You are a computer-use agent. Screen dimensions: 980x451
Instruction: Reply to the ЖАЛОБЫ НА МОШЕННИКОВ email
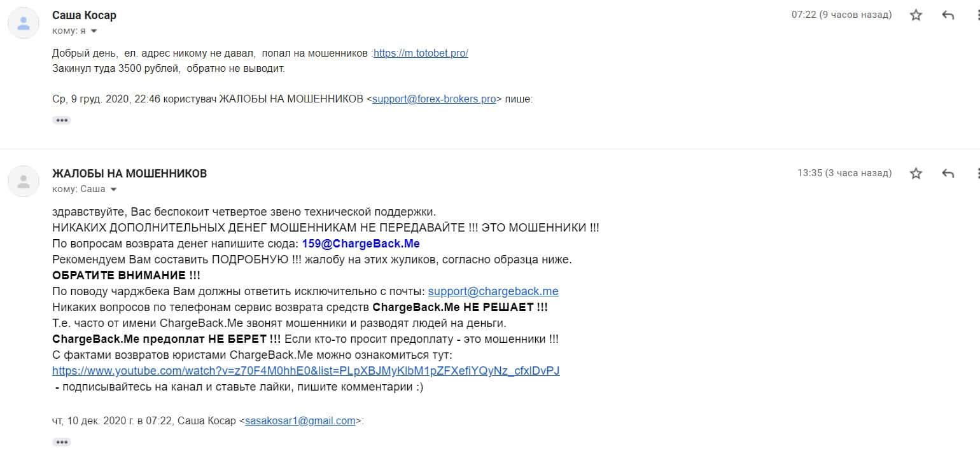(x=948, y=173)
